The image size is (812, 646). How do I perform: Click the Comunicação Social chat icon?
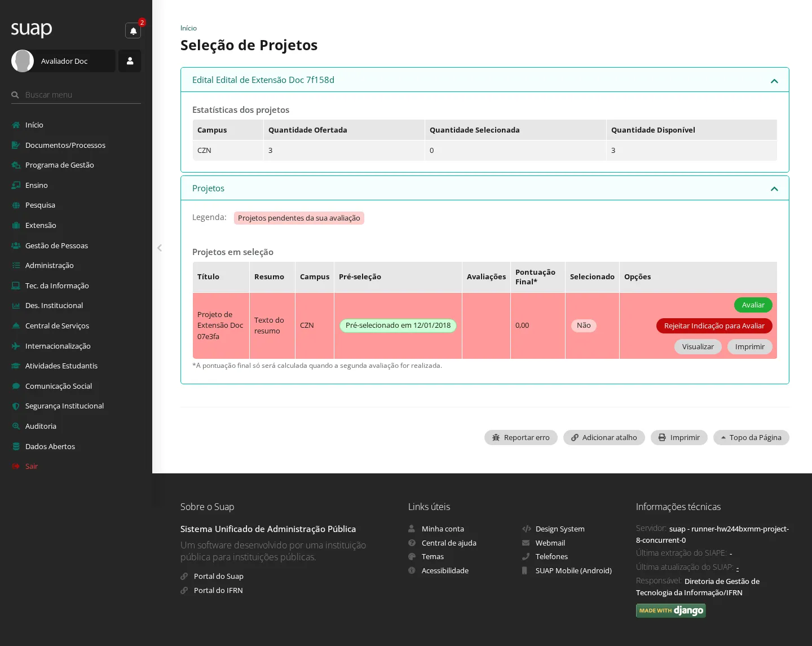pyautogui.click(x=16, y=386)
